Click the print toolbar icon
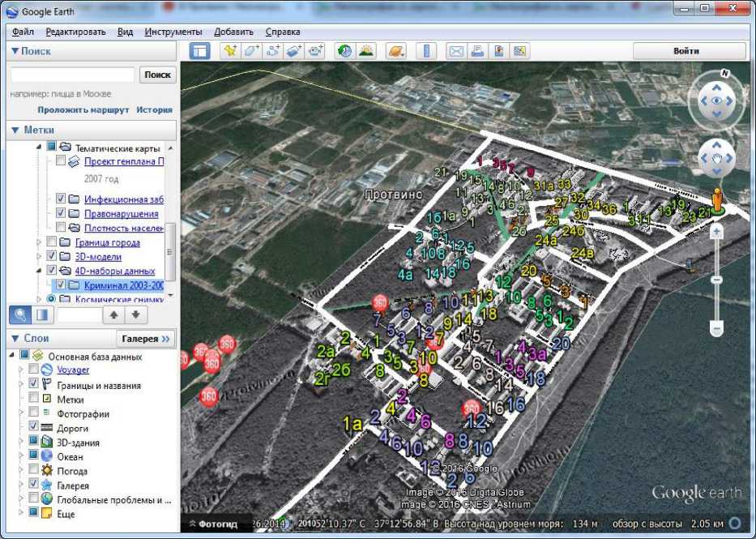The width and height of the screenshot is (756, 539). coord(478,51)
